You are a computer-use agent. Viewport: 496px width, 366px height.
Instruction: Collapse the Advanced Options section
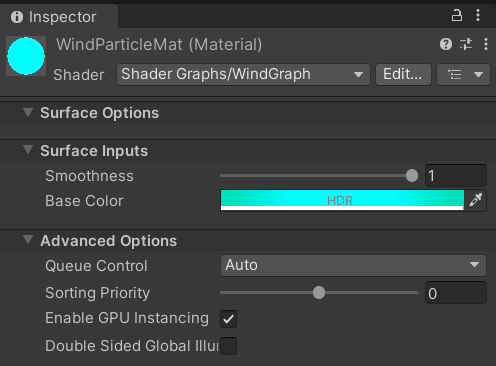(x=28, y=240)
